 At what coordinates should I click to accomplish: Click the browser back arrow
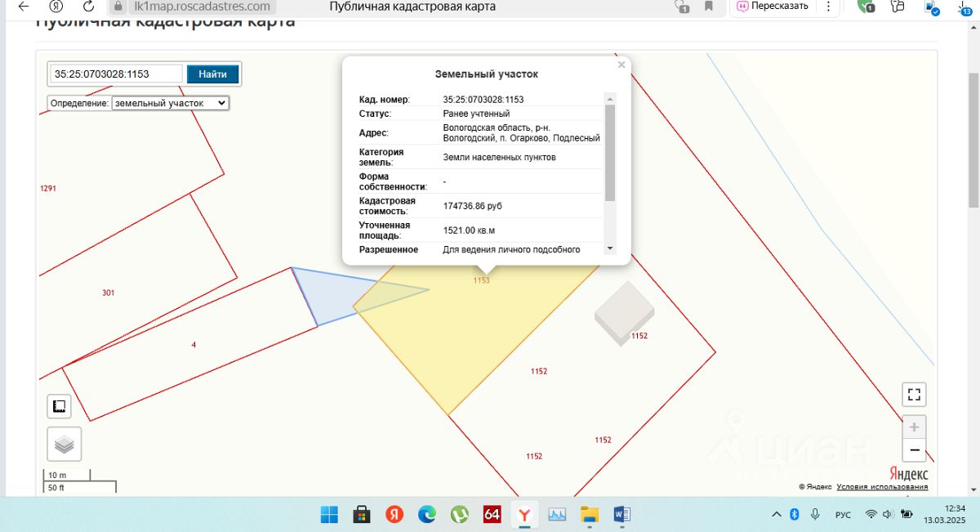[24, 6]
